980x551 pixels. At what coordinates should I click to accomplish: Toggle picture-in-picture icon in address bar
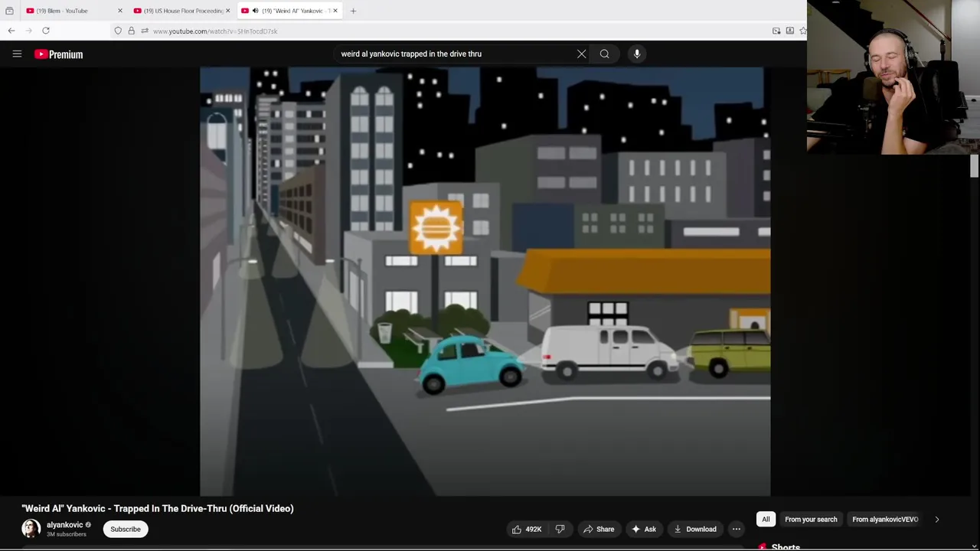click(776, 31)
